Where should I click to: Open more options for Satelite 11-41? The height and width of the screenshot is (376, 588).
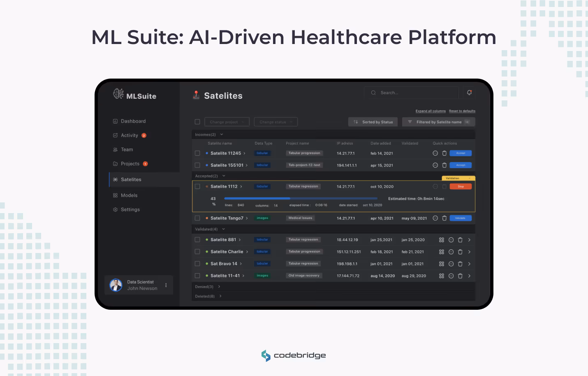tap(451, 276)
